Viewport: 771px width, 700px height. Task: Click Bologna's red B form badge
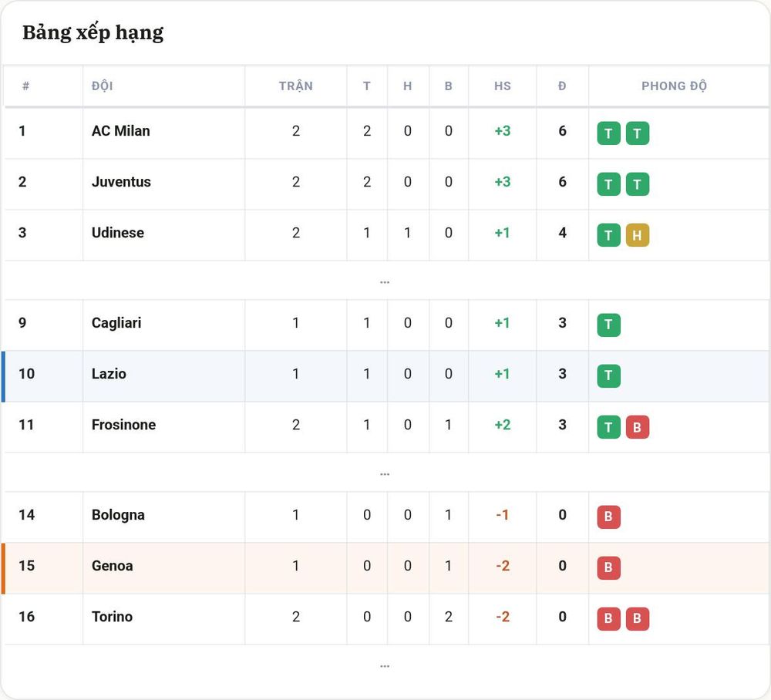point(608,517)
